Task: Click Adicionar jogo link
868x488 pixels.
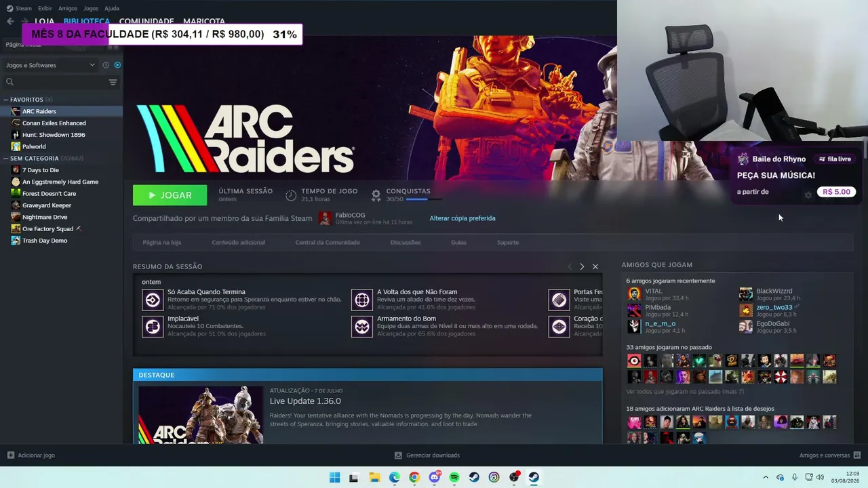Action: coord(37,455)
